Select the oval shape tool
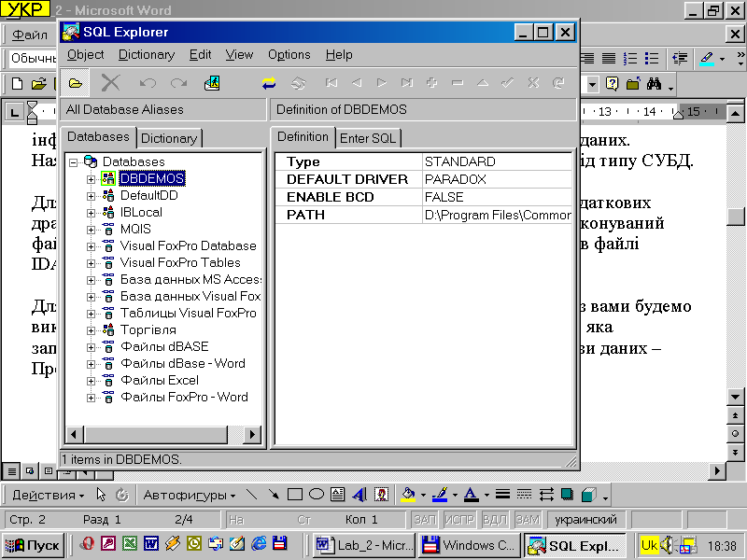The width and height of the screenshot is (747, 560). 317,495
